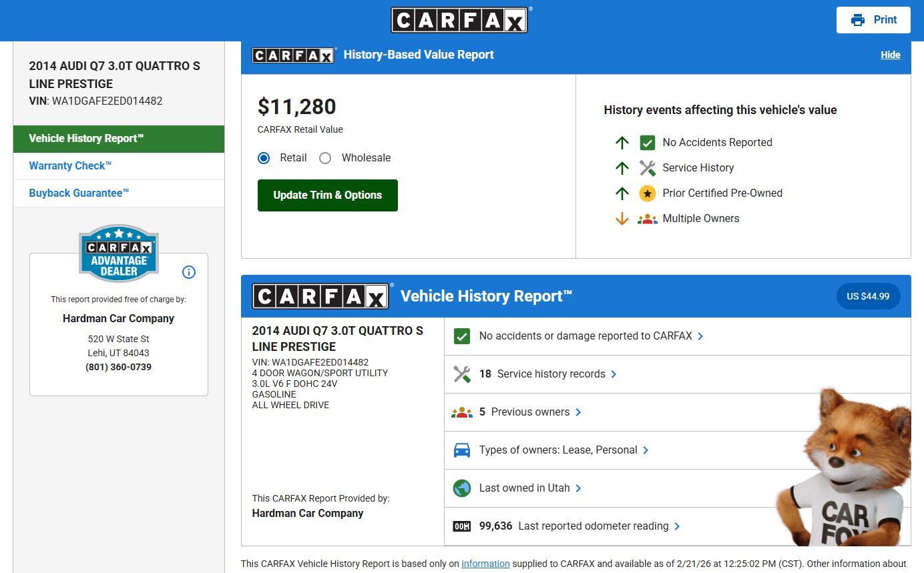Click the CARFAX logo in the top header
924x573 pixels.
pyautogui.click(x=460, y=20)
